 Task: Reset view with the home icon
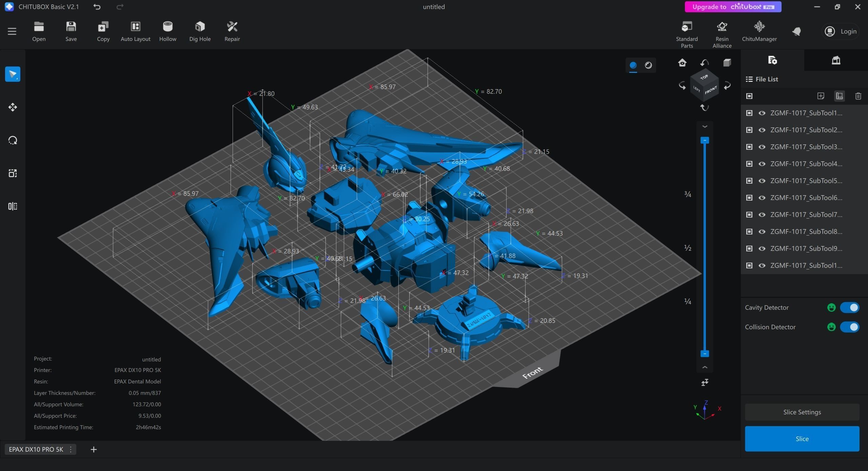tap(682, 63)
